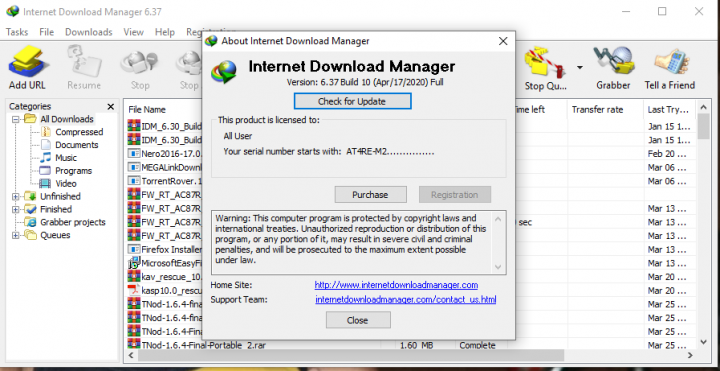Image resolution: width=720 pixels, height=371 pixels.
Task: Click the Close button in About dialog
Action: (x=358, y=320)
